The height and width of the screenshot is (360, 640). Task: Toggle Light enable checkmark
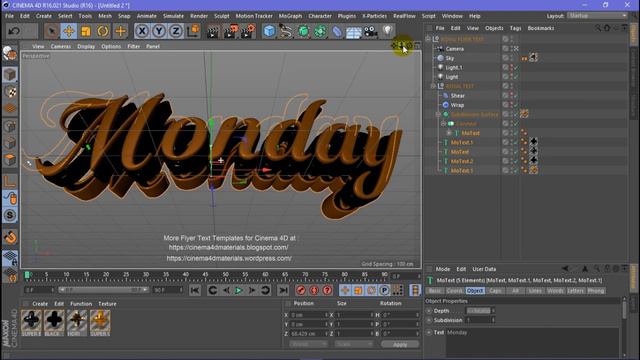pyautogui.click(x=516, y=77)
